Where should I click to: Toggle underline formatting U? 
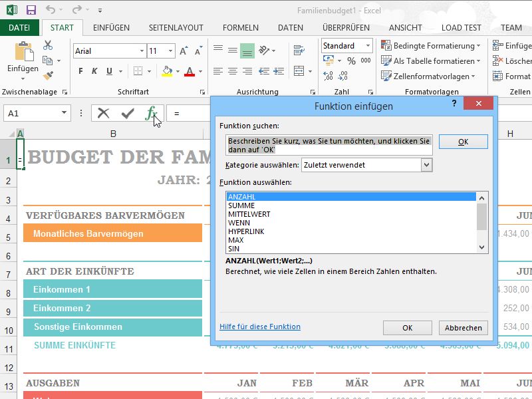coord(109,71)
